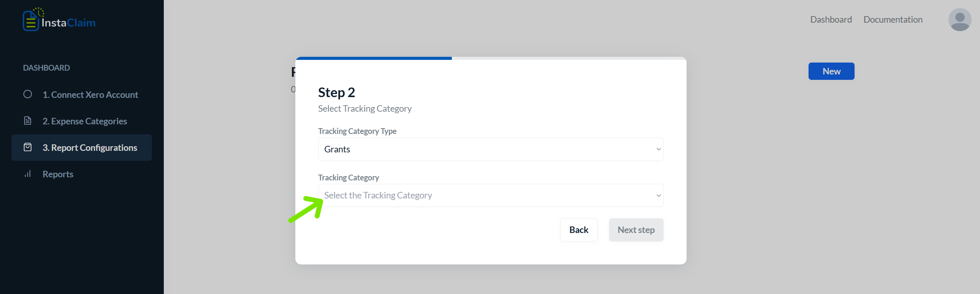The height and width of the screenshot is (294, 980).
Task: Click the Back button
Action: 579,230
